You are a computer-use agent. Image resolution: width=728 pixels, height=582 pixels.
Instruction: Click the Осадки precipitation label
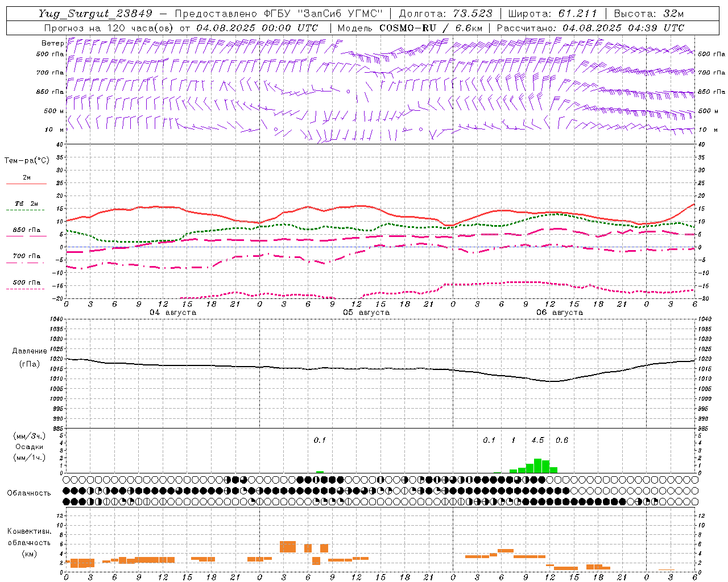[29, 447]
